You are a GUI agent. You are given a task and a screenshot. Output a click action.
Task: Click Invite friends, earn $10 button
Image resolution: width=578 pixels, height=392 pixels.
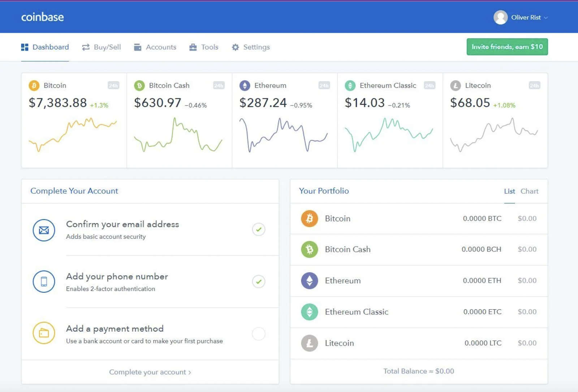[x=506, y=47]
